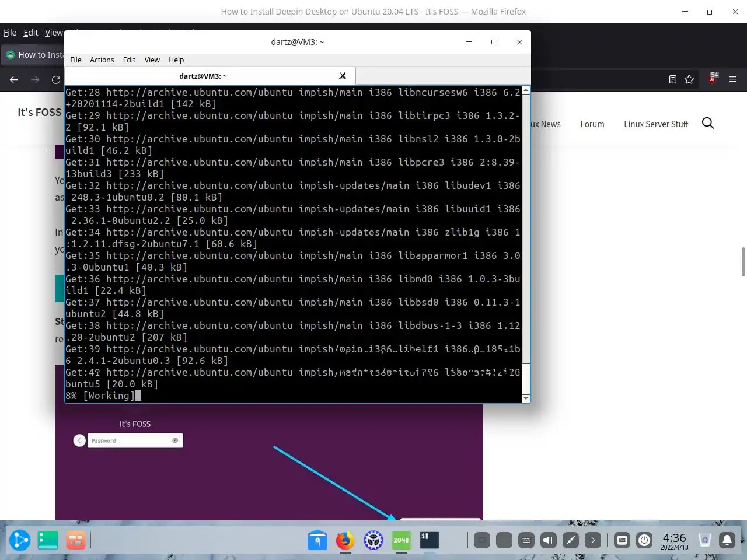Image resolution: width=747 pixels, height=560 pixels.
Task: Open the Deepin launcher in the dock
Action: click(x=19, y=540)
